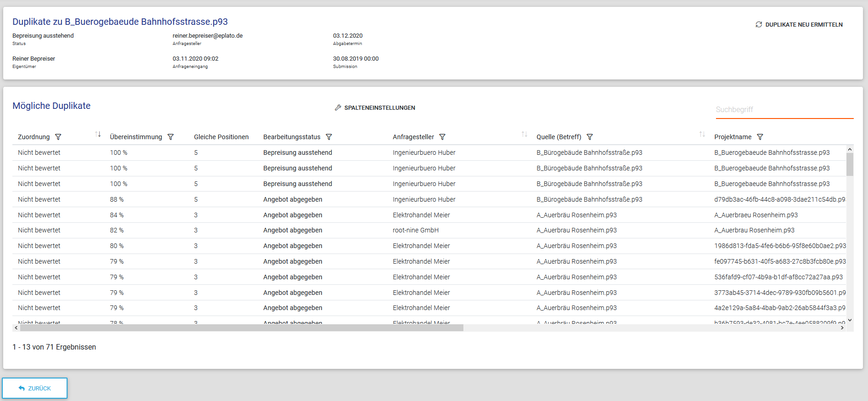The height and width of the screenshot is (401, 868).
Task: Click sort arrows for Quelle (Betreff)
Action: coord(702,134)
